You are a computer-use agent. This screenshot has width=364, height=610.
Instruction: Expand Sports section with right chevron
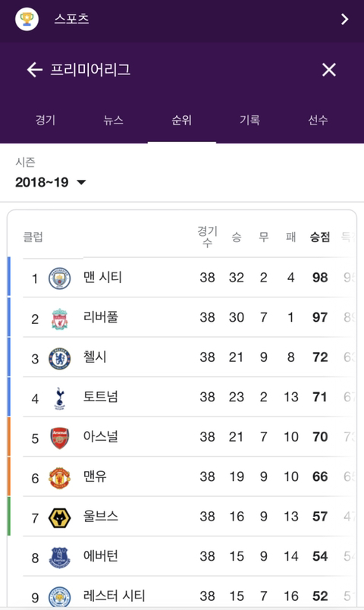tap(344, 19)
